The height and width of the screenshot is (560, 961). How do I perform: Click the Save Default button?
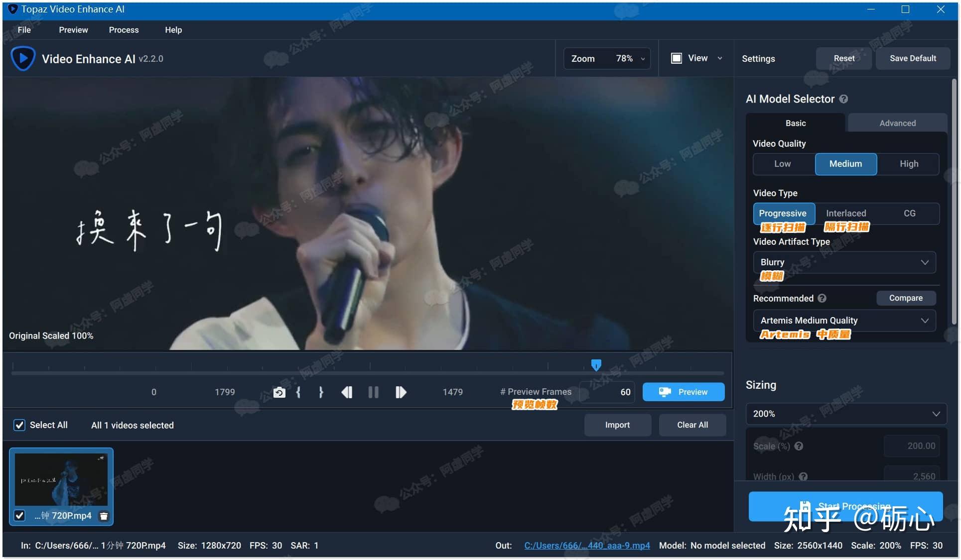(x=913, y=58)
